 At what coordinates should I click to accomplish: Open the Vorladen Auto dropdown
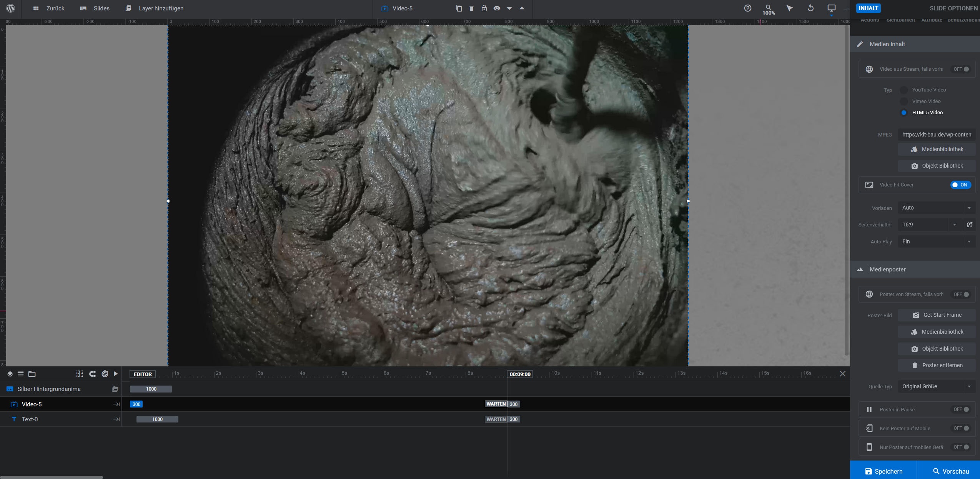[x=937, y=208]
